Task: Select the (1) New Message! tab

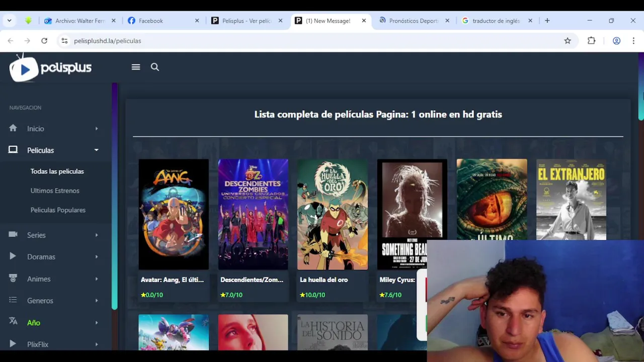Action: [x=330, y=21]
